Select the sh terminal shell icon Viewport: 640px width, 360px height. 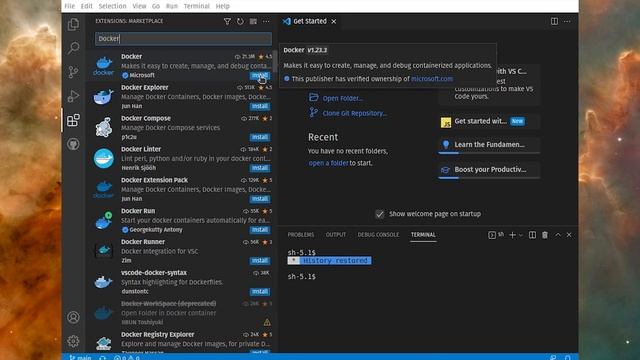(x=492, y=235)
